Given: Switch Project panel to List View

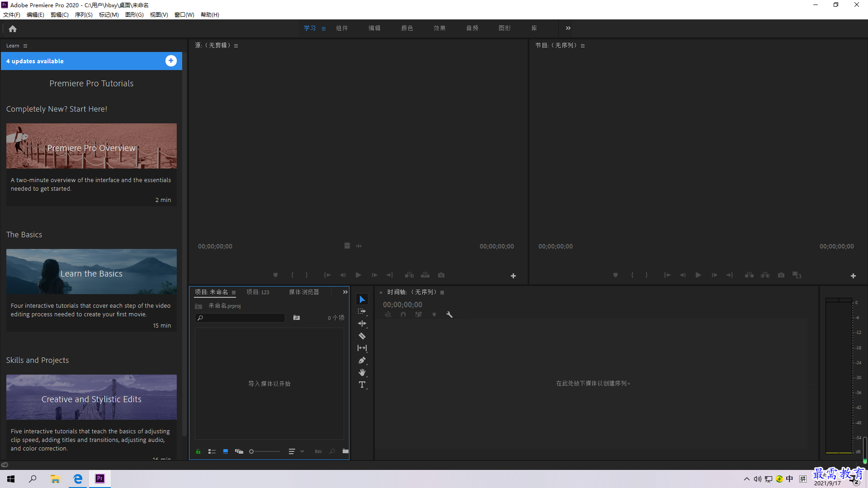Looking at the screenshot, I should click(x=212, y=451).
